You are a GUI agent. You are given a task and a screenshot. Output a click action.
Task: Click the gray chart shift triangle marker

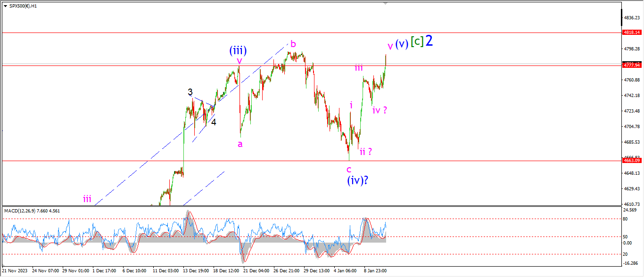click(386, 3)
